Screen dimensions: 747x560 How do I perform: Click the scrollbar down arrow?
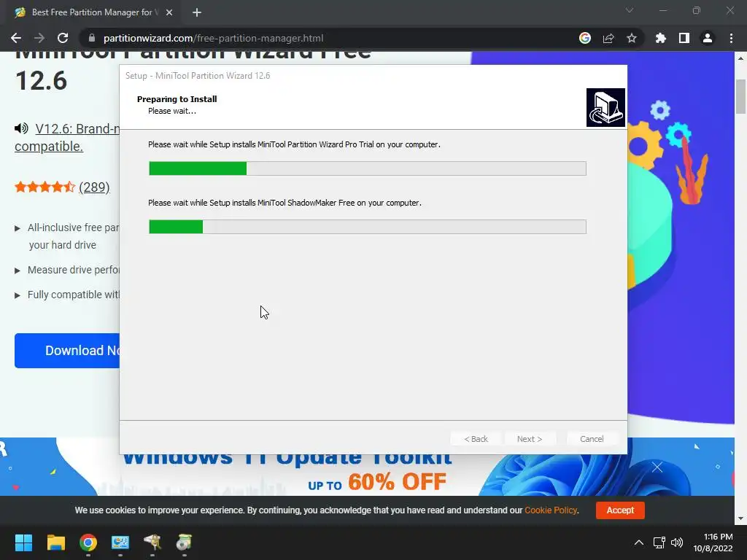click(740, 518)
